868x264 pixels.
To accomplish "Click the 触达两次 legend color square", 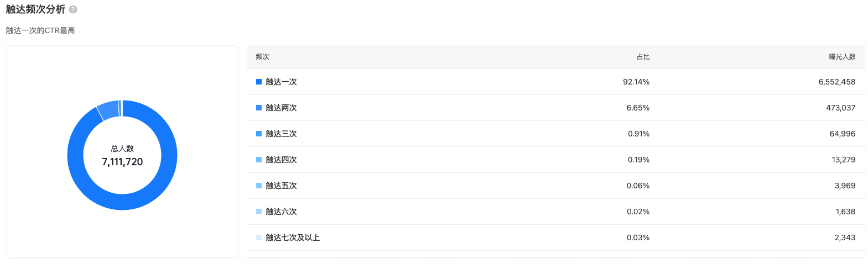I will coord(259,108).
